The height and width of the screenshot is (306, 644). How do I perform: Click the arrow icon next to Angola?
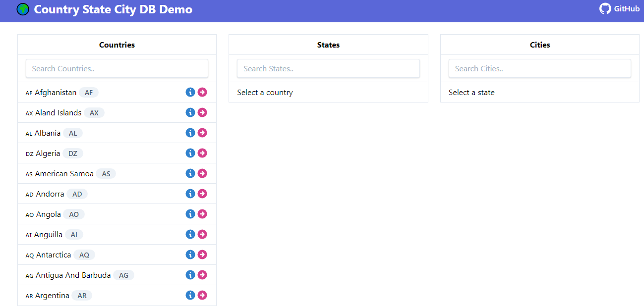tap(202, 214)
